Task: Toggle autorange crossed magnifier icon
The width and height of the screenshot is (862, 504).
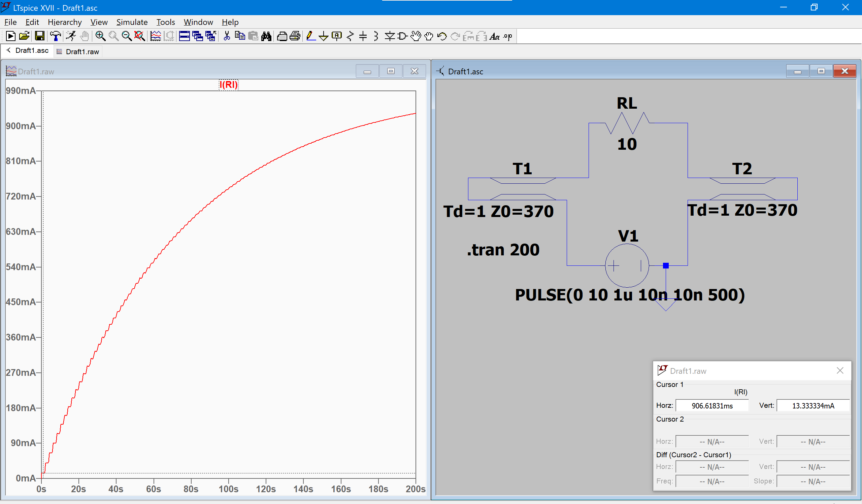Action: pos(139,36)
